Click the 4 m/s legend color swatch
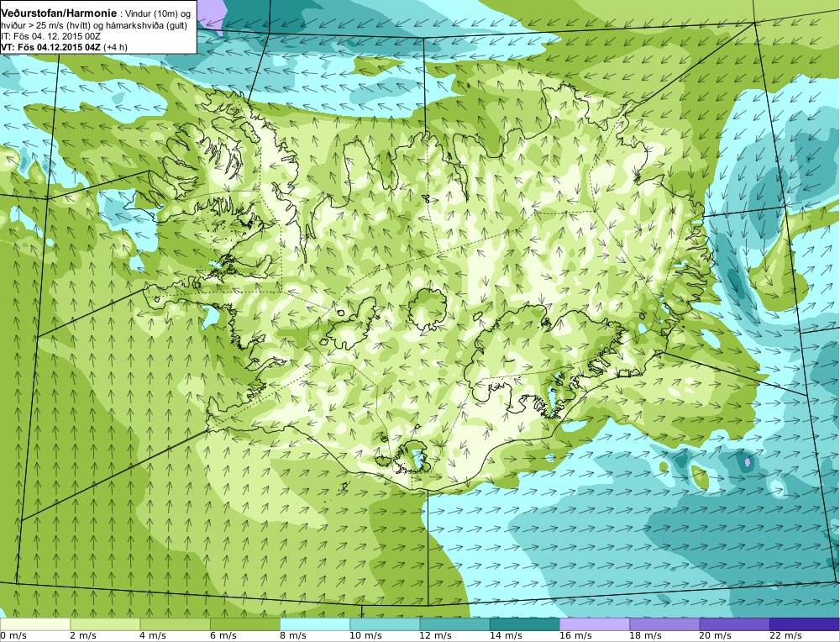Viewport: 840px width, 642px height. pyautogui.click(x=176, y=625)
